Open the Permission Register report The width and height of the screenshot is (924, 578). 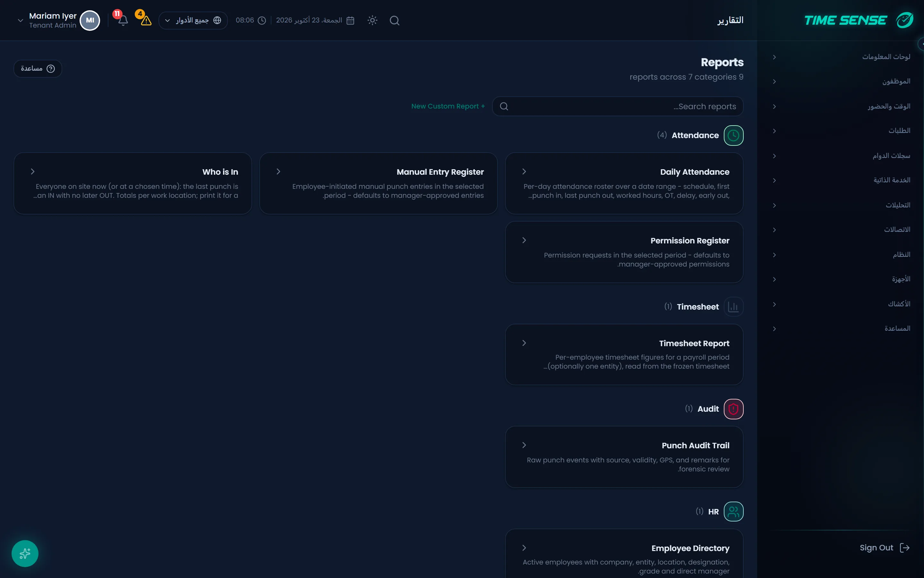click(x=624, y=252)
